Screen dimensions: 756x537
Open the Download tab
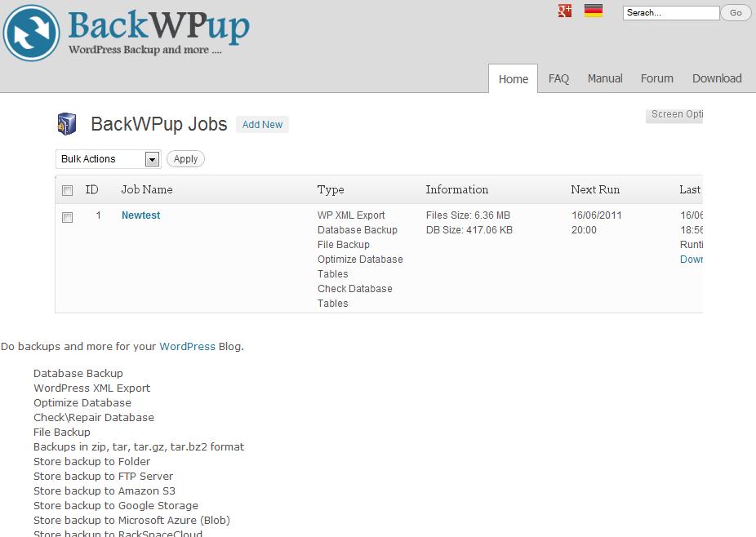pos(717,78)
